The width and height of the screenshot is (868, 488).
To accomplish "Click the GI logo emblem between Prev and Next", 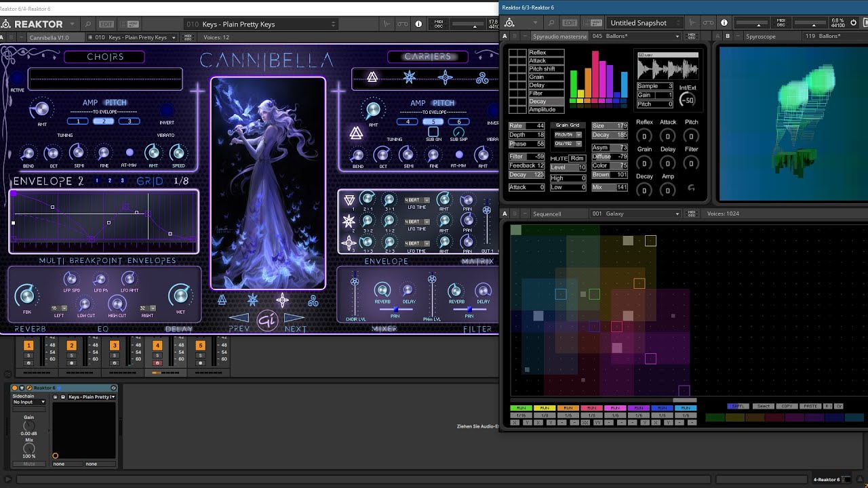I will point(268,321).
